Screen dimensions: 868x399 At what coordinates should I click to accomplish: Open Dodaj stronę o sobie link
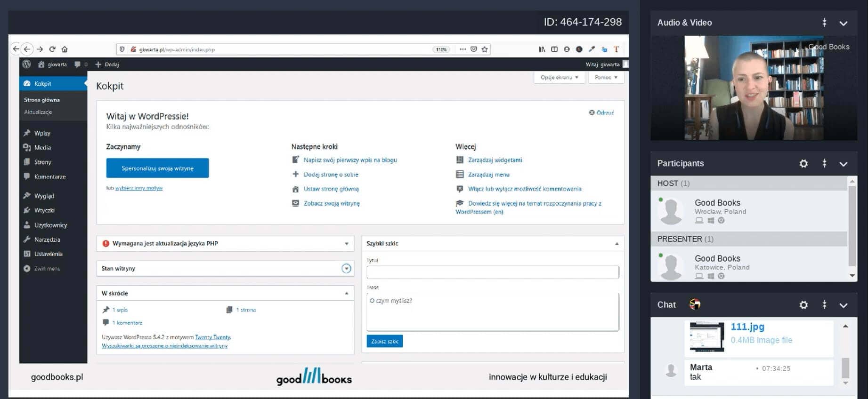(x=331, y=175)
